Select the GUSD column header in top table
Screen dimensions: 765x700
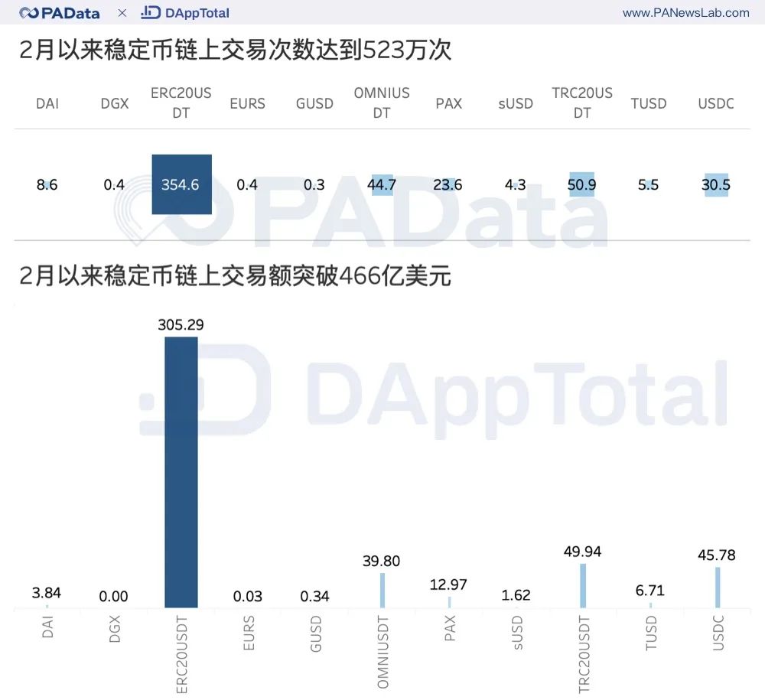pos(314,103)
